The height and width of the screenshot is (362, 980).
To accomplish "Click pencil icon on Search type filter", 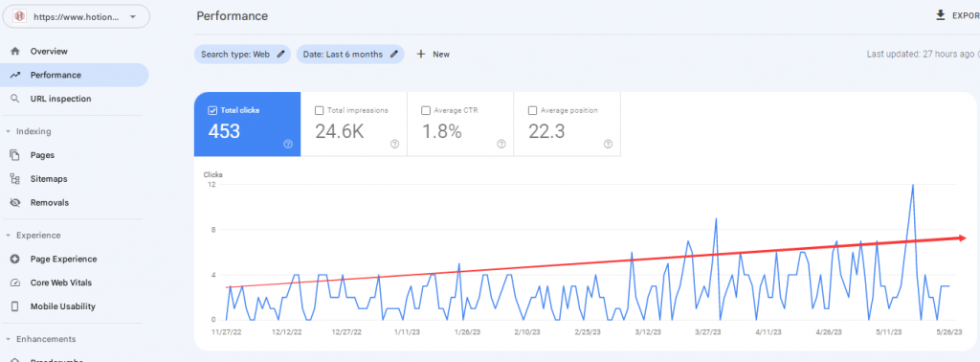I will click(x=281, y=55).
